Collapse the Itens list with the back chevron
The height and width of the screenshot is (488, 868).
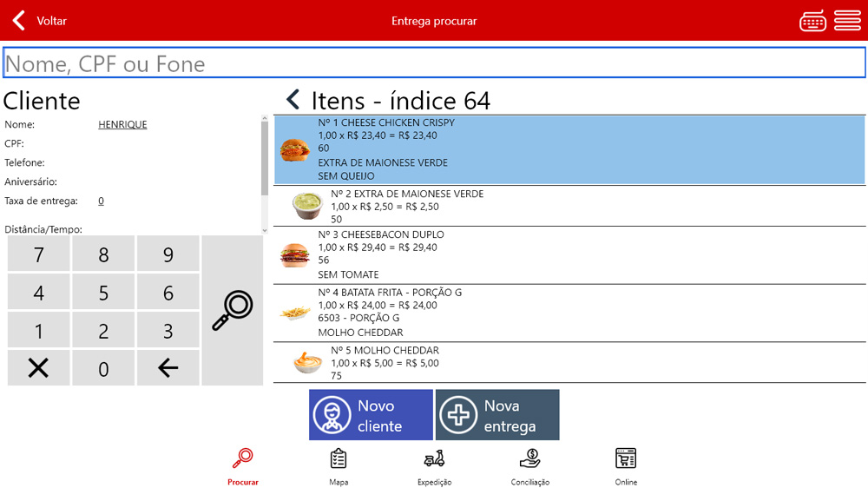(x=293, y=100)
